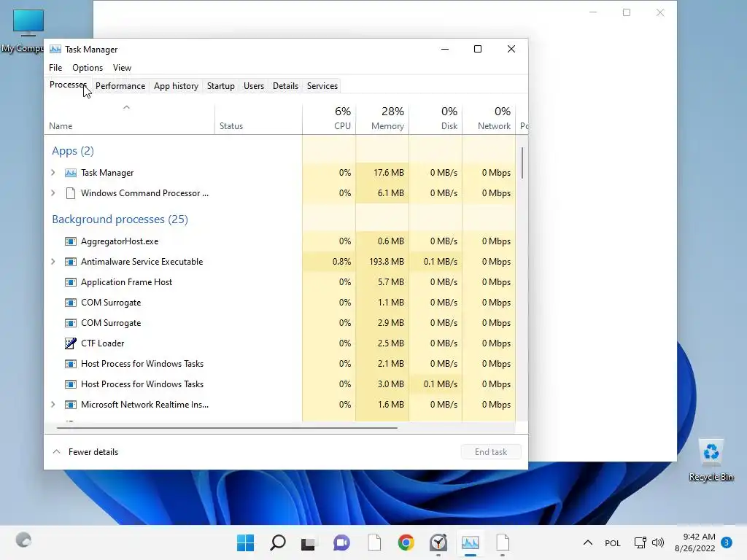This screenshot has width=747, height=560.
Task: Click the Task Manager row icon under Apps
Action: tap(71, 173)
